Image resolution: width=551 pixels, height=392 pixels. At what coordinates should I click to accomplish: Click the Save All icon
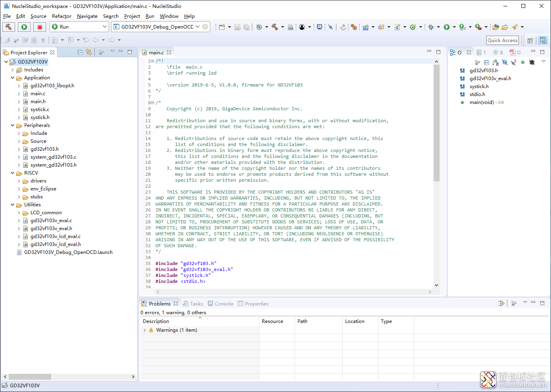(246, 27)
